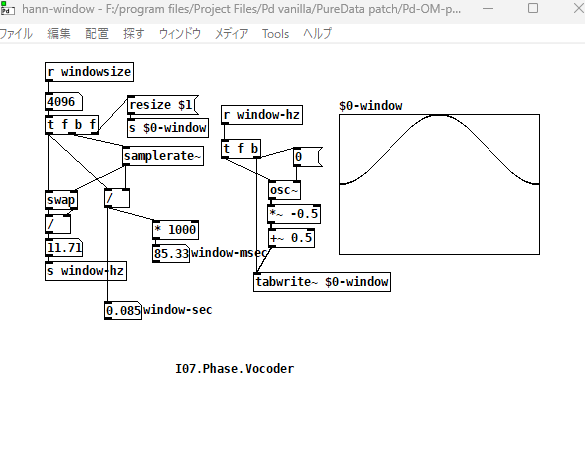This screenshot has height=476, width=585.
Task: Click the Pd icon in the title bar
Action: [7, 9]
